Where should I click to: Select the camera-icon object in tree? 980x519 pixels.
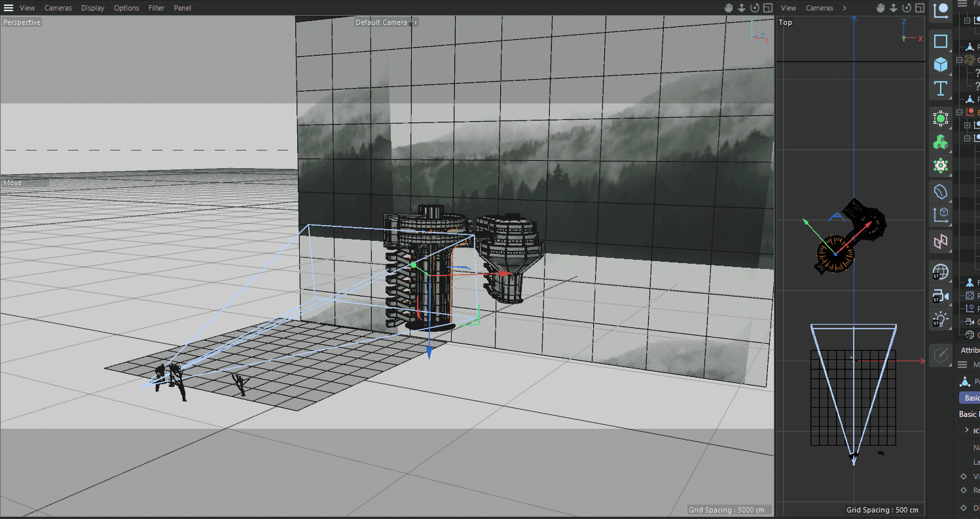click(x=970, y=322)
